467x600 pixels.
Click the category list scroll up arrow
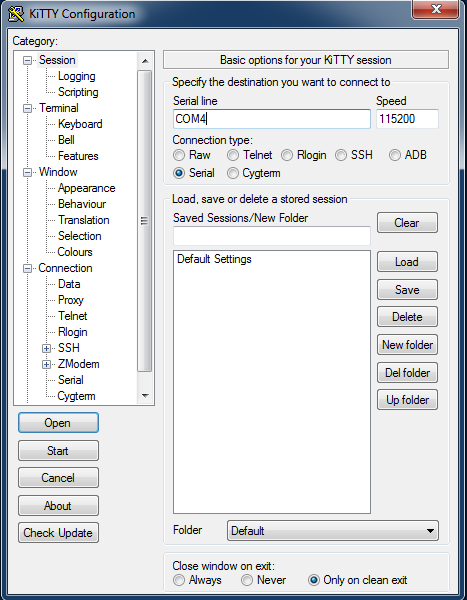pyautogui.click(x=145, y=61)
